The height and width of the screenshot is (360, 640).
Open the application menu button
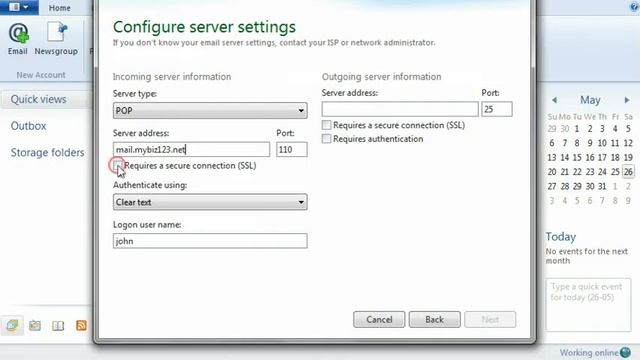(x=19, y=7)
